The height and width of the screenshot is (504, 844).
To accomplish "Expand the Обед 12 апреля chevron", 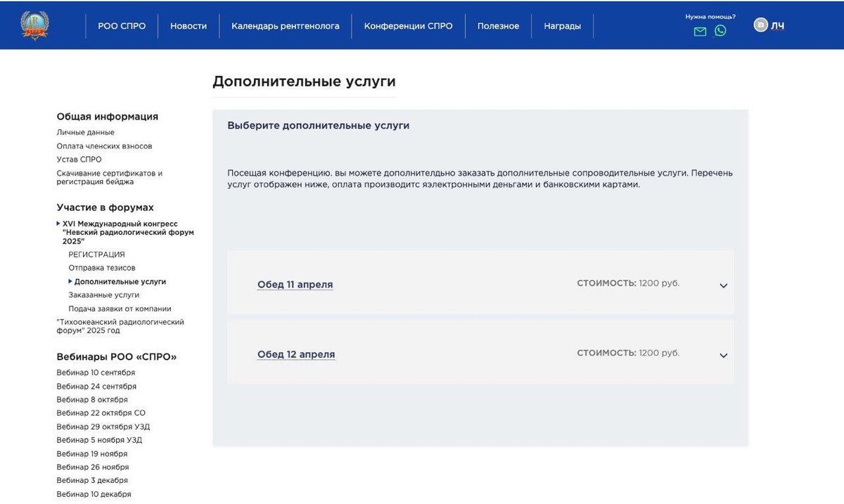I will [724, 355].
